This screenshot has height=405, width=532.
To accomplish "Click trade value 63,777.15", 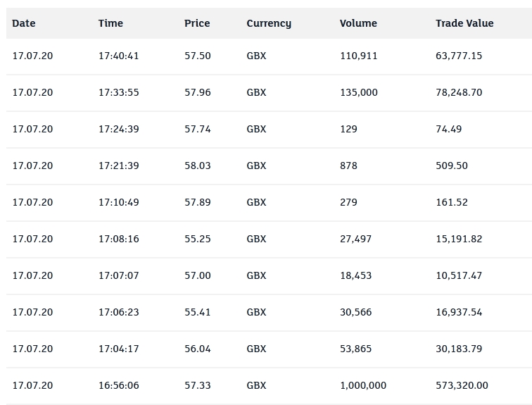I will [x=459, y=56].
